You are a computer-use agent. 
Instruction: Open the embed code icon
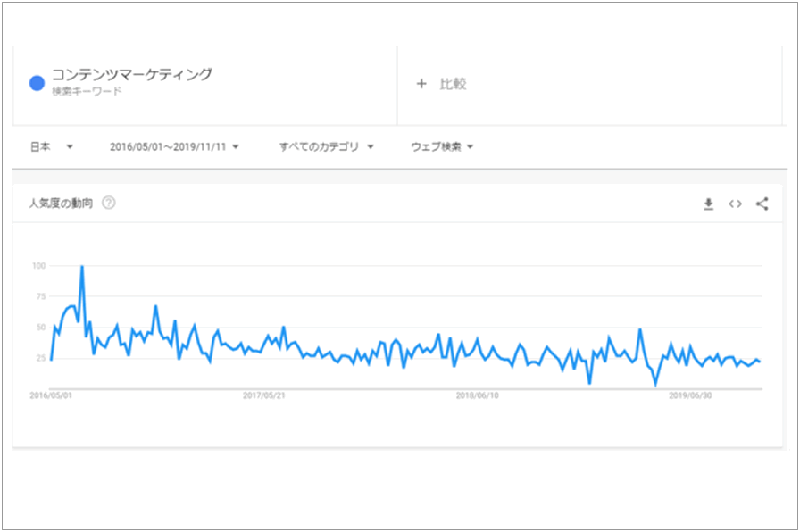point(735,204)
